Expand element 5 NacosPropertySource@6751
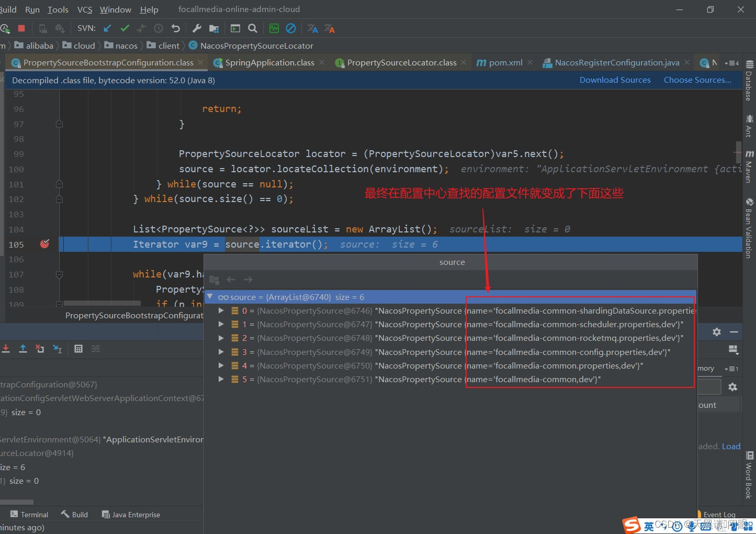756x534 pixels. (221, 379)
